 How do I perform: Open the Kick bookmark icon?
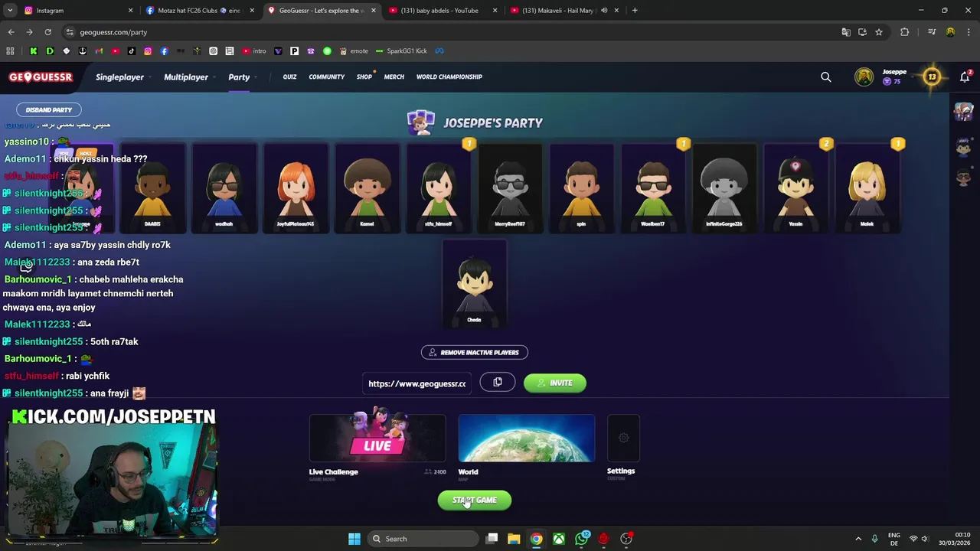[33, 51]
